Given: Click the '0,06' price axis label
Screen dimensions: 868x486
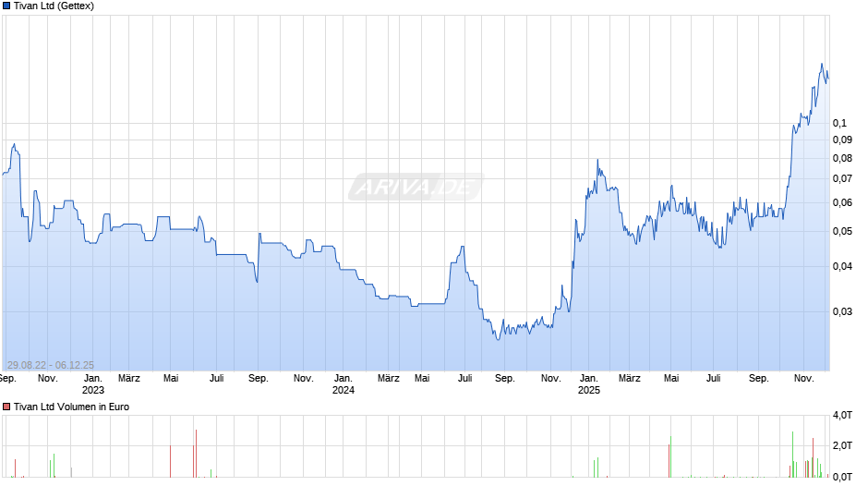Looking at the screenshot, I should click(842, 203).
